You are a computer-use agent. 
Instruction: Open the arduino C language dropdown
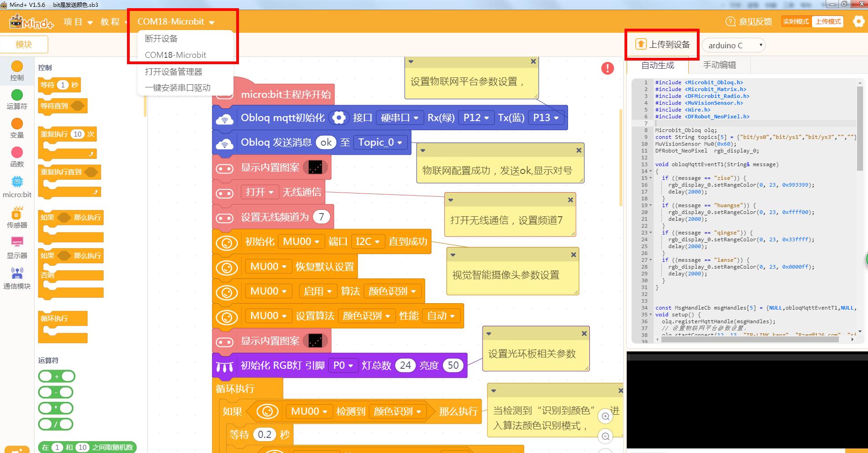(734, 45)
